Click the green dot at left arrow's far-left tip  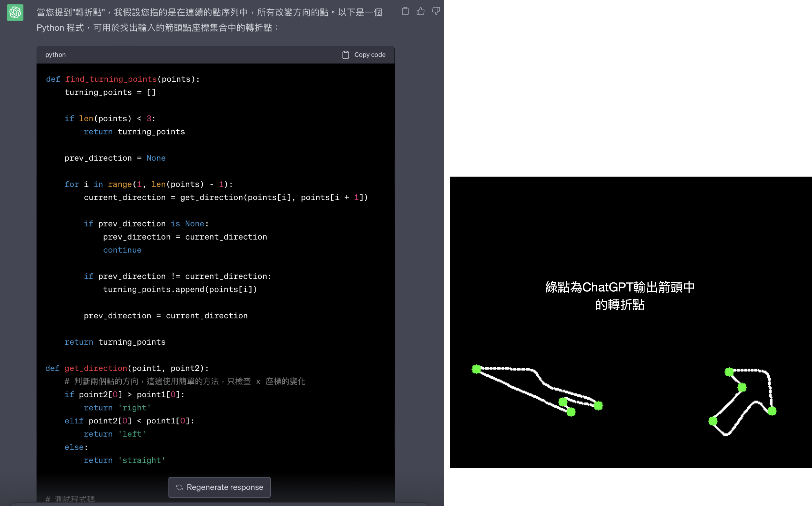[x=476, y=369]
